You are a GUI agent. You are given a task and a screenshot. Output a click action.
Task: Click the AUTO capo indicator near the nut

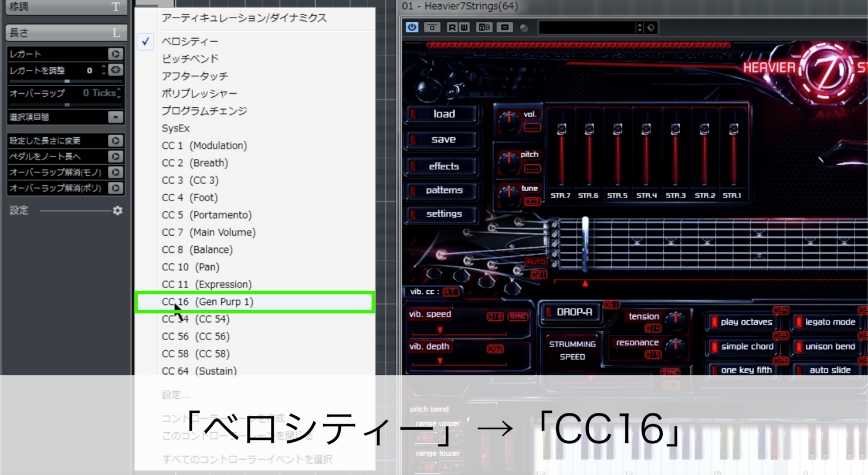click(535, 262)
